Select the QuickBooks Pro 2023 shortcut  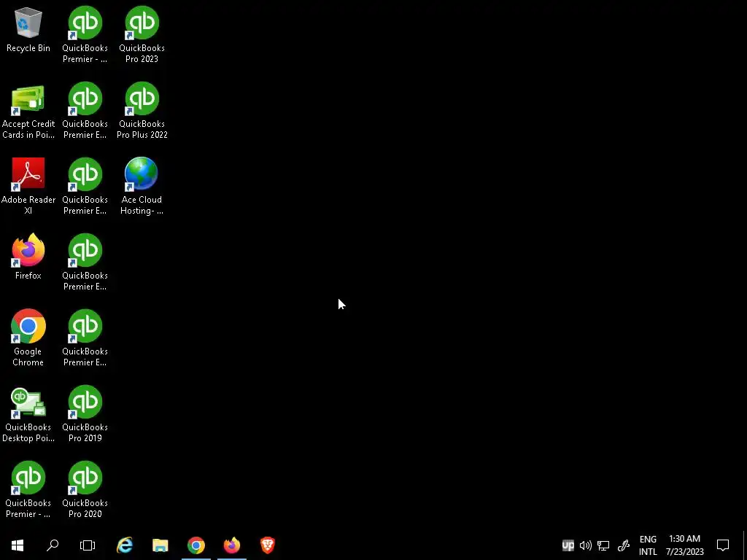click(142, 34)
